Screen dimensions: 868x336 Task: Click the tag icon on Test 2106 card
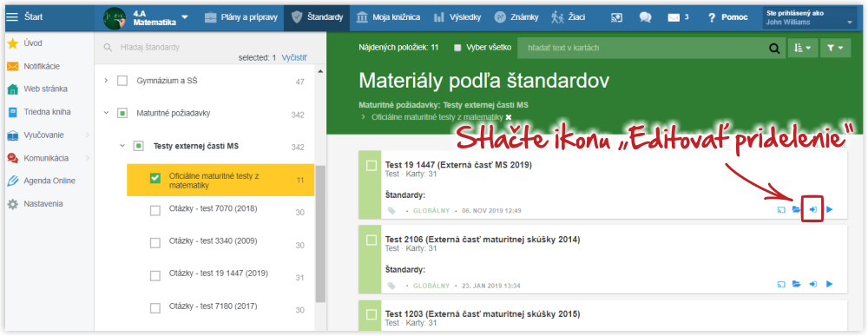392,286
